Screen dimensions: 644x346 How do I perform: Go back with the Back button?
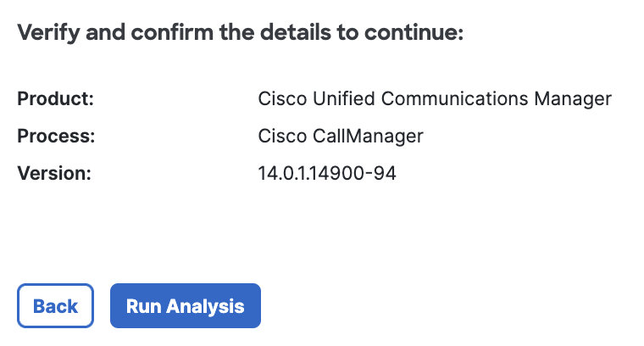click(x=56, y=306)
